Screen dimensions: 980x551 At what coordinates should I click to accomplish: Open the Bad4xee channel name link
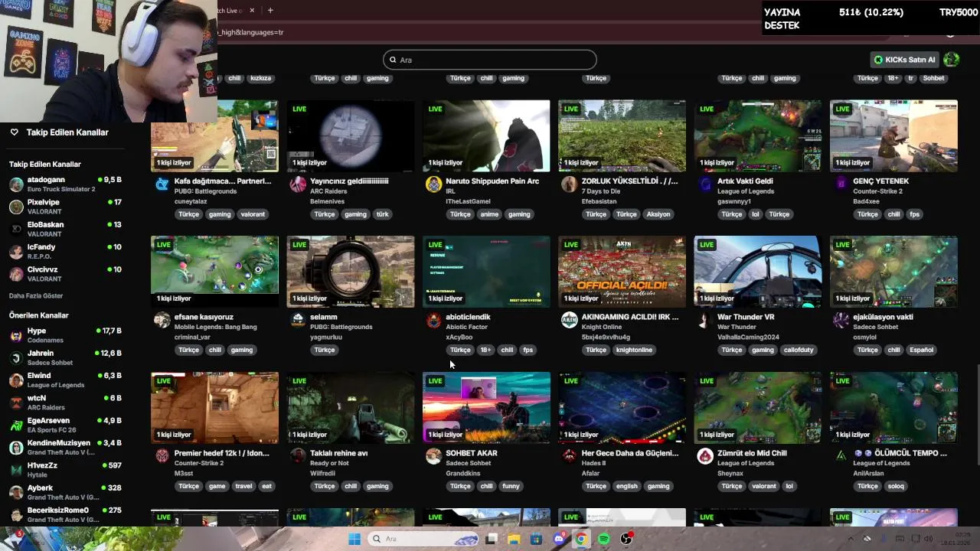click(866, 201)
